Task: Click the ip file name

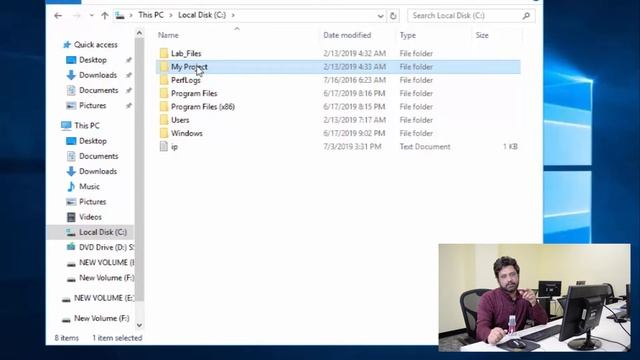Action: [174, 147]
